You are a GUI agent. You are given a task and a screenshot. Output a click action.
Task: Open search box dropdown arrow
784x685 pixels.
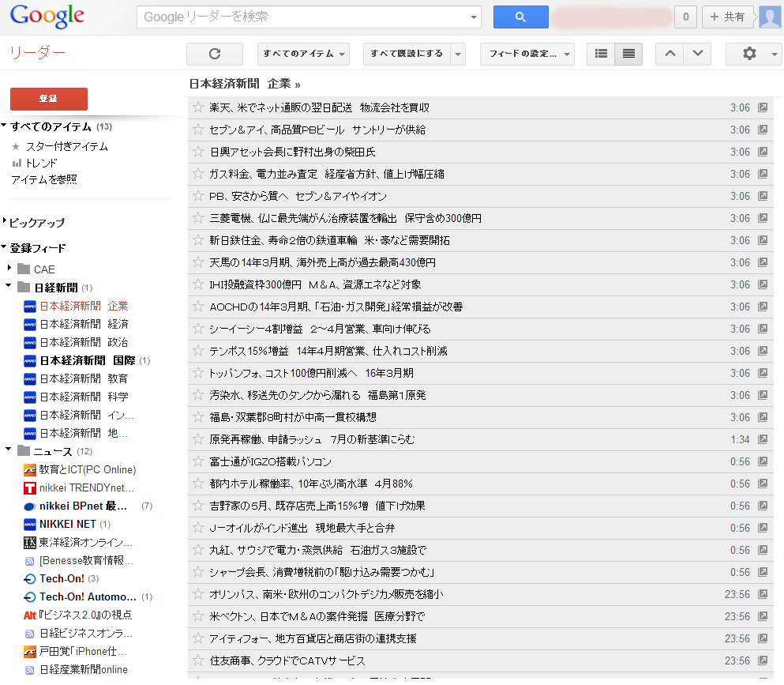click(x=473, y=17)
